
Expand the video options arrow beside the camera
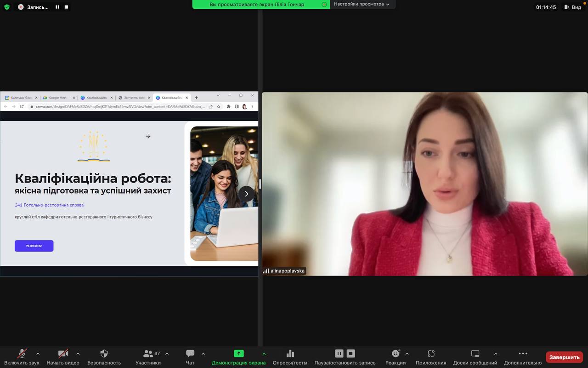[x=78, y=354]
